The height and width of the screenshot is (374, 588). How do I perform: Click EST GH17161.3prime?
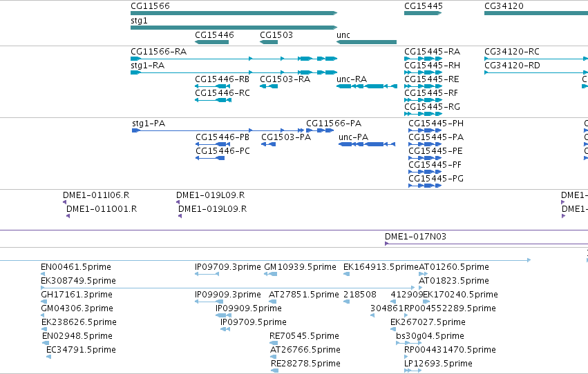44,302
